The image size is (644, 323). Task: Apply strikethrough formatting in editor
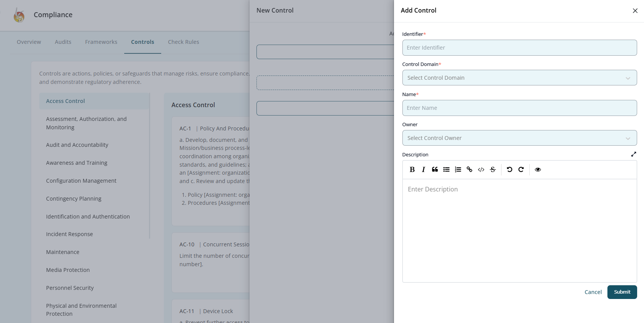click(x=493, y=170)
